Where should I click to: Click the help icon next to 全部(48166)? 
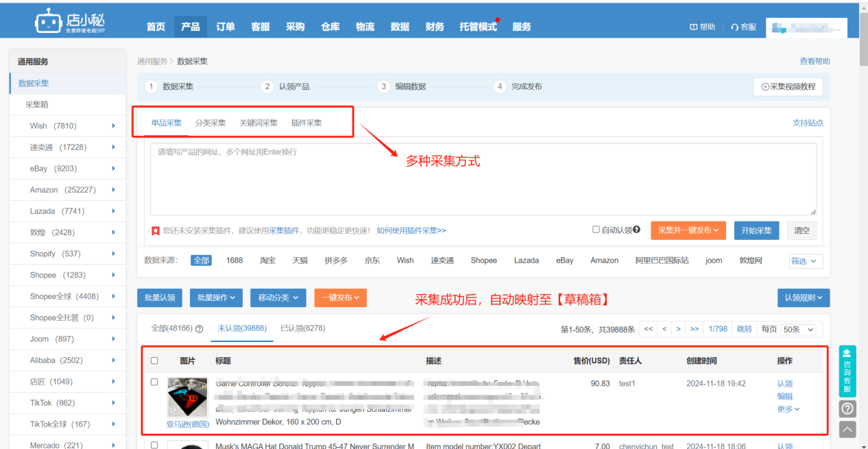click(x=200, y=328)
